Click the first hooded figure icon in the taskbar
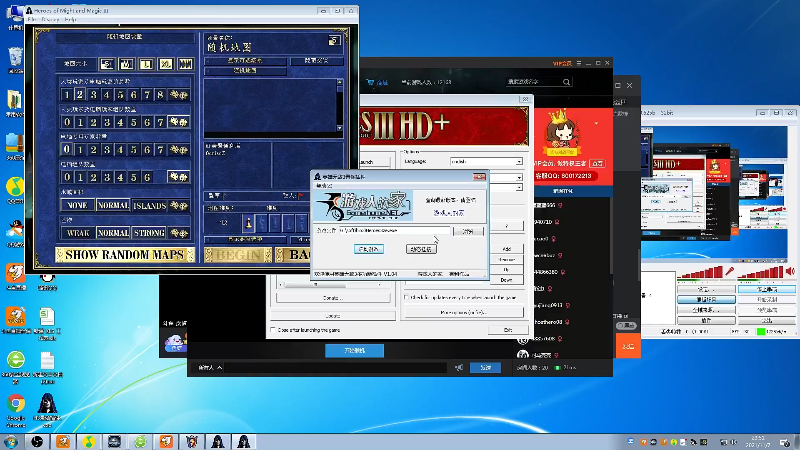Viewport: 800px width, 450px height. 218,441
